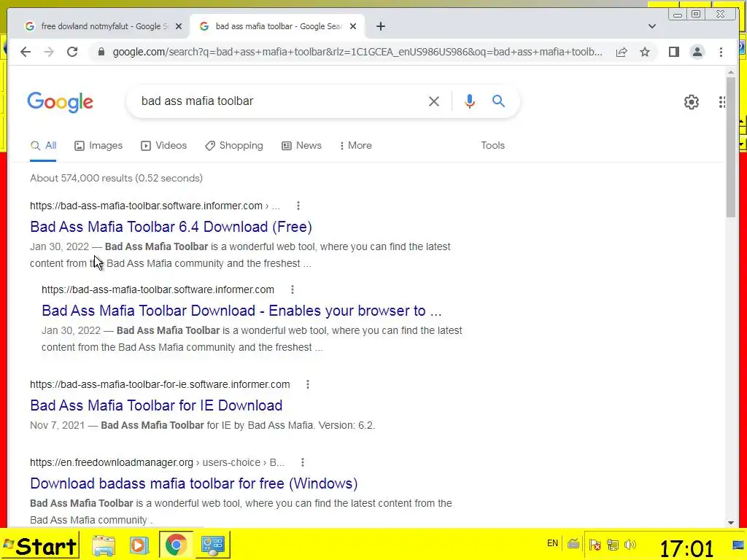Open 'Bad Ass Mafia Toolbar for IE Download'
Image resolution: width=747 pixels, height=560 pixels.
[156, 405]
